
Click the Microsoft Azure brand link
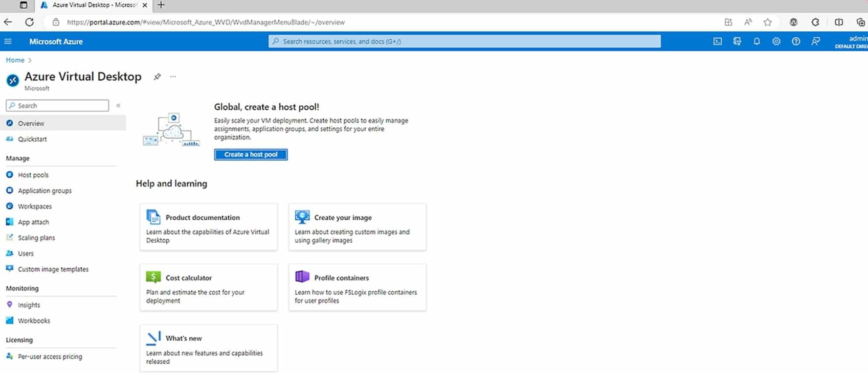pyautogui.click(x=56, y=42)
